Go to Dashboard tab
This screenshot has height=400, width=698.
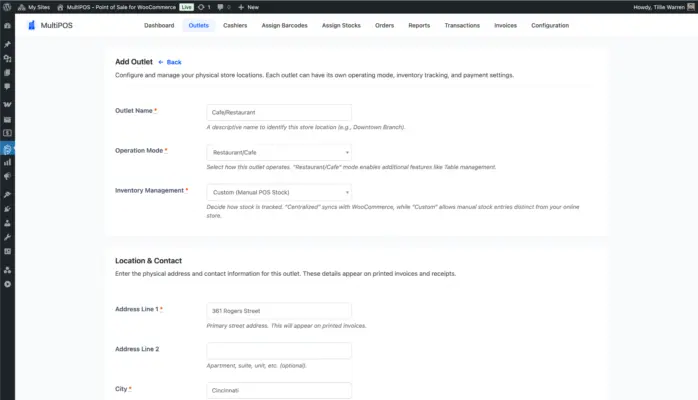pyautogui.click(x=159, y=25)
